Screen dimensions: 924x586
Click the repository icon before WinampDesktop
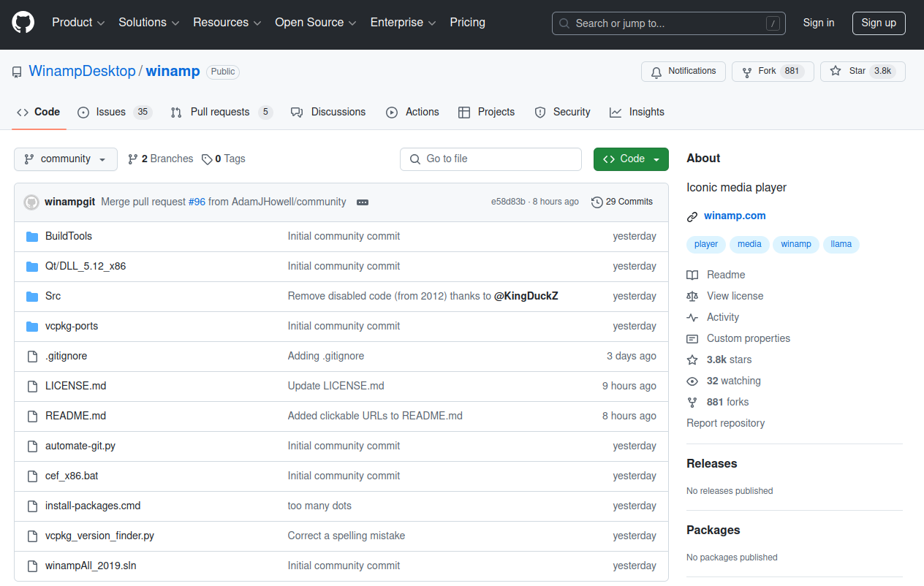(17, 72)
